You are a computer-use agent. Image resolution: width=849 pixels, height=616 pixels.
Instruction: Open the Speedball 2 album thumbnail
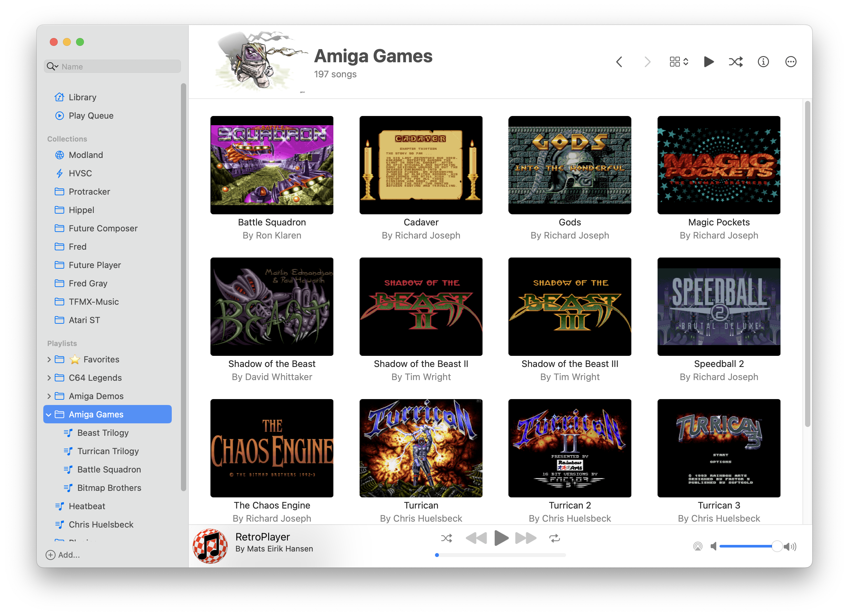pos(718,306)
